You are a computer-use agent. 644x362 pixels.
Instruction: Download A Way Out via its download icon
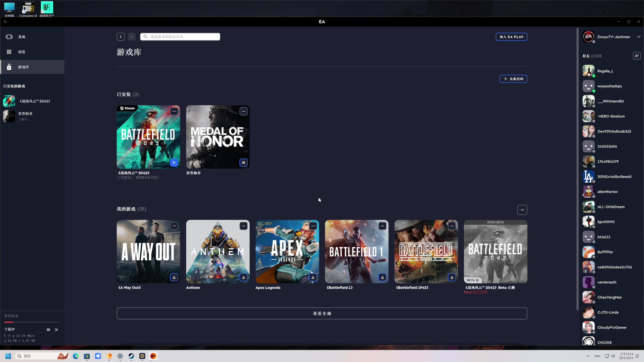click(174, 277)
